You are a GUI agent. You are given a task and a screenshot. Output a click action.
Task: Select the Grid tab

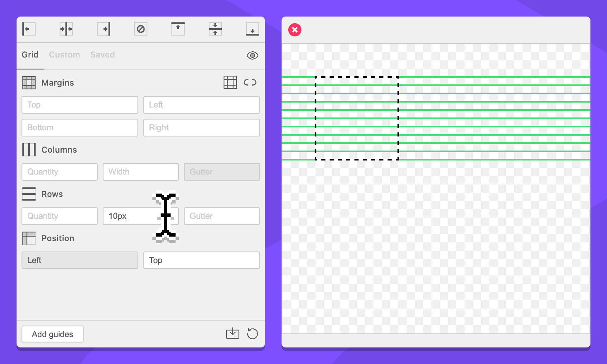pos(30,55)
